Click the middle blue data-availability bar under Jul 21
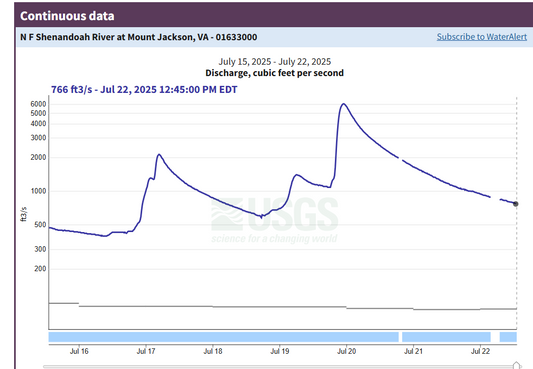533x369 pixels. (x=446, y=337)
